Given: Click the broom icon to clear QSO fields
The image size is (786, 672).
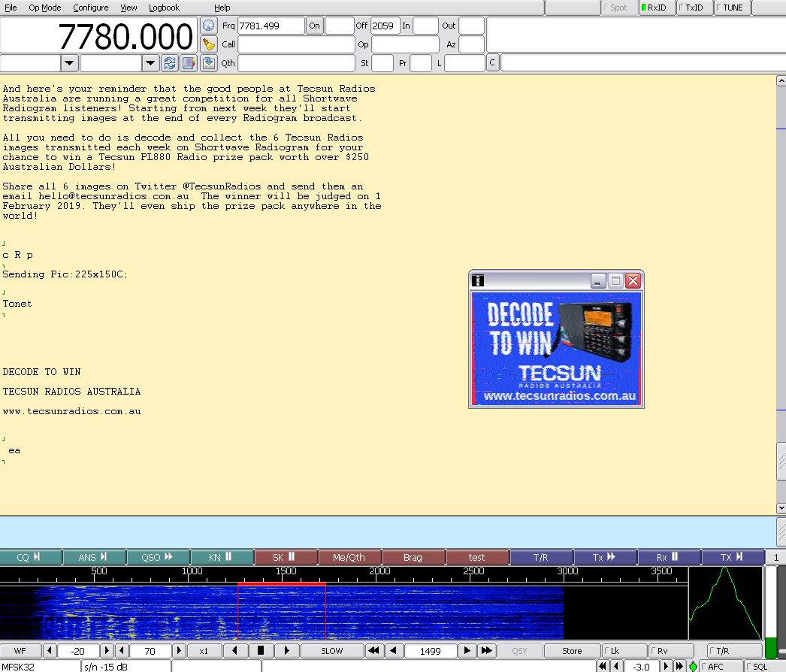Looking at the screenshot, I should click(x=209, y=44).
